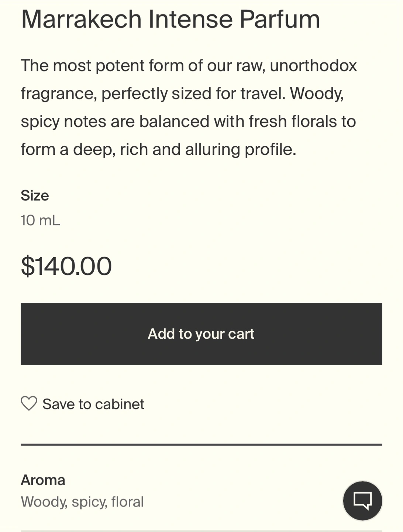Screen dimensions: 403x532
Task: Click the $140.00 price text
Action: [66, 266]
